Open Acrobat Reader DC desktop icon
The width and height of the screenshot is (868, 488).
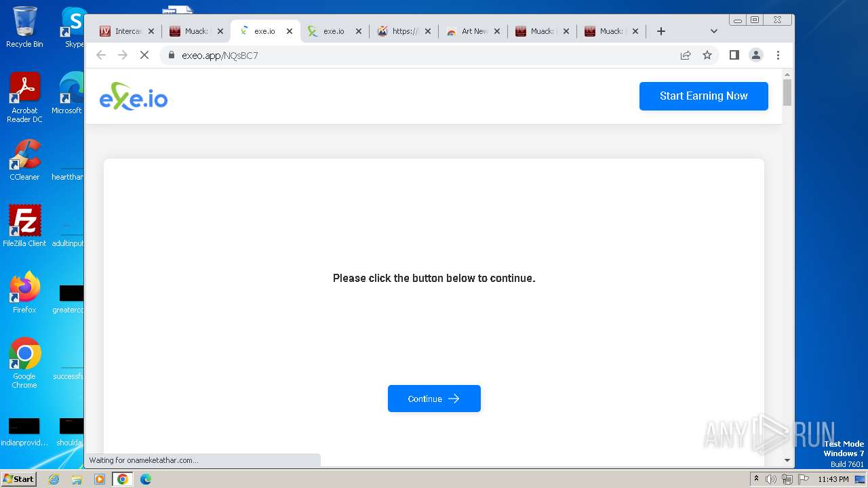coord(24,98)
